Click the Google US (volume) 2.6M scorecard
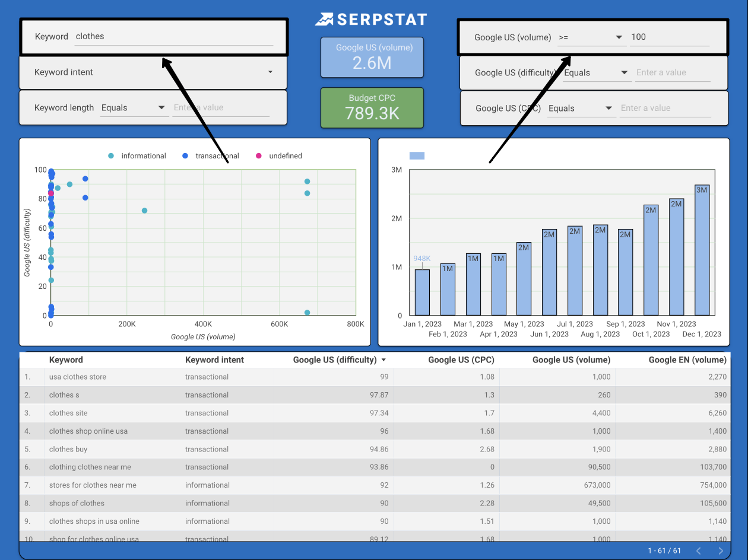Image resolution: width=748 pixels, height=560 pixels. [372, 57]
